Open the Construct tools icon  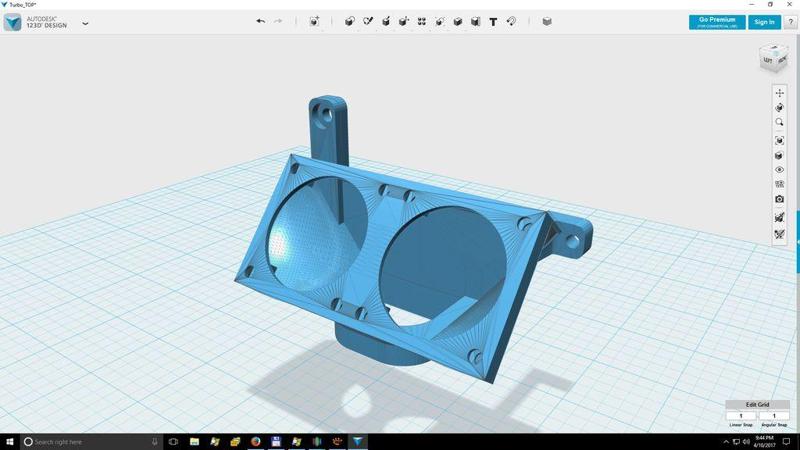click(386, 21)
